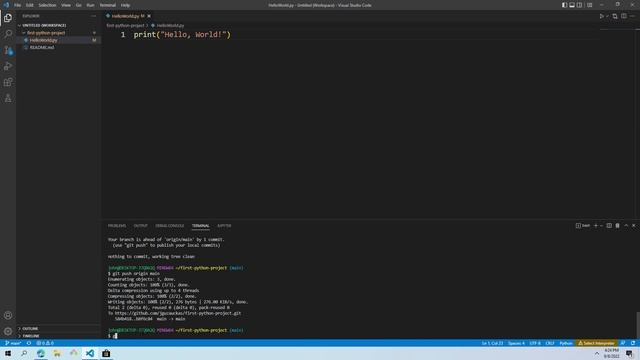Open the Accounts icon in activity bar
640x360 pixels.
point(8,315)
